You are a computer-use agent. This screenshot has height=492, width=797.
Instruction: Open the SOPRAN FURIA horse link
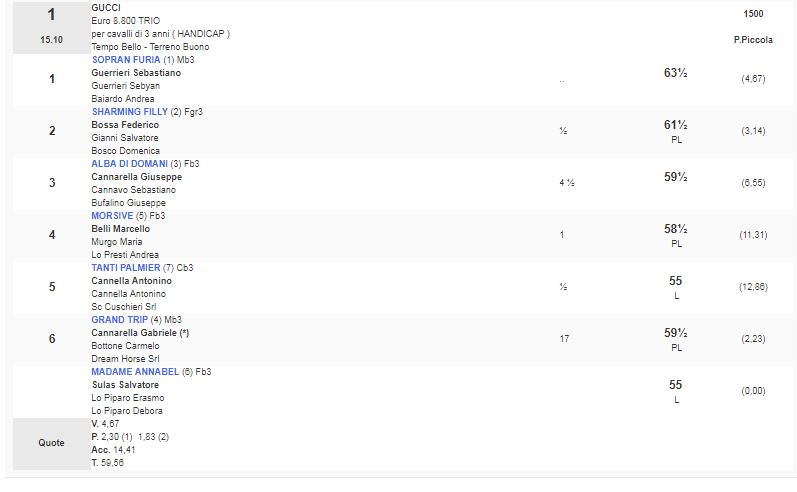125,60
